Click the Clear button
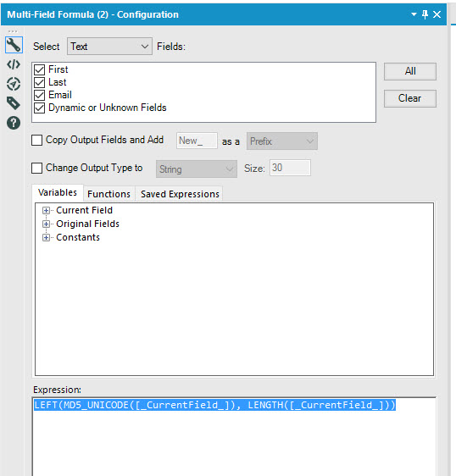The width and height of the screenshot is (456, 476). (410, 98)
